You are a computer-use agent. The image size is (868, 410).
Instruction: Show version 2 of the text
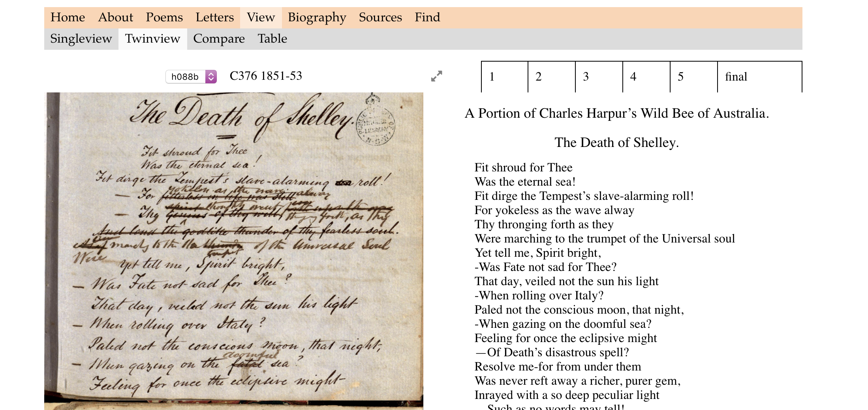(x=551, y=77)
